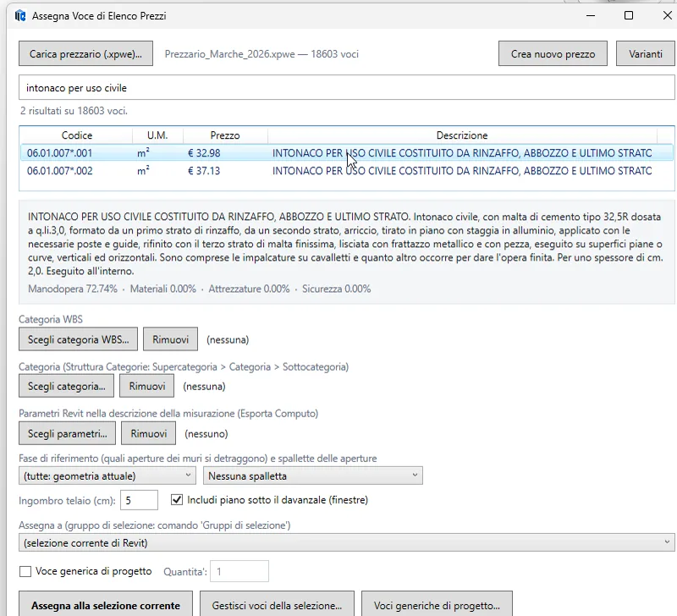Open the Varianti button
Image resolution: width=677 pixels, height=616 pixels.
click(645, 54)
